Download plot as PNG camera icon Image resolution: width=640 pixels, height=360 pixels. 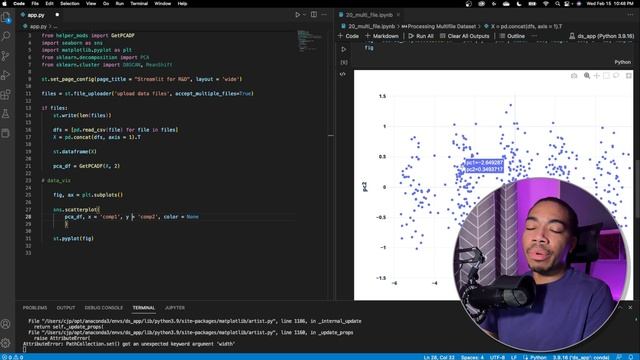coord(574,76)
